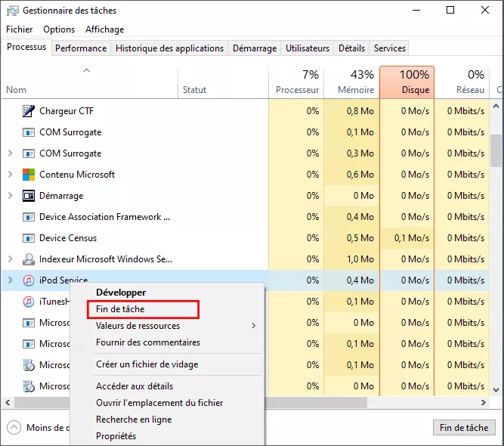Click the Indexeur Microsoft Windows Search icon
Image resolution: width=504 pixels, height=446 pixels.
click(x=29, y=259)
